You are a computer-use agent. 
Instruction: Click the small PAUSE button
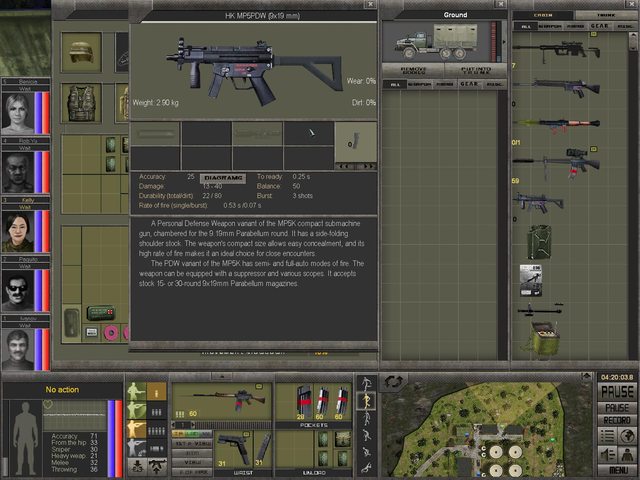click(x=617, y=407)
